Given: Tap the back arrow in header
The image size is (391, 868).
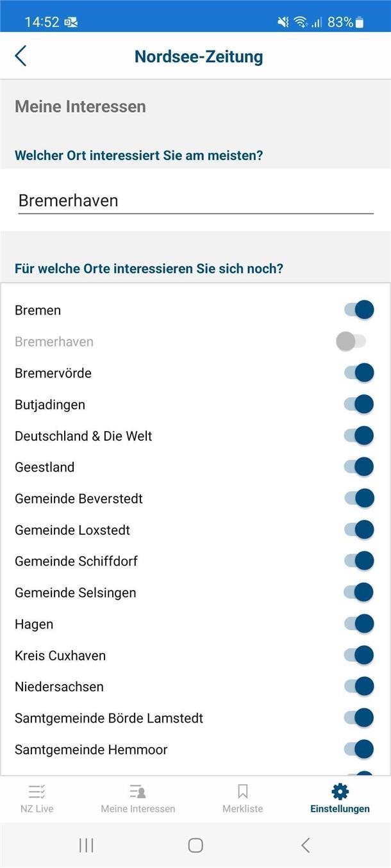Looking at the screenshot, I should pos(21,56).
